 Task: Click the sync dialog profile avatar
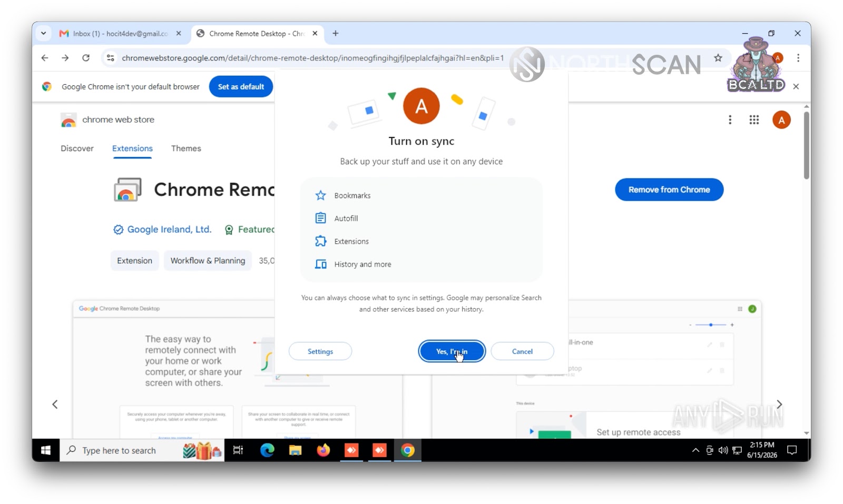click(x=421, y=106)
